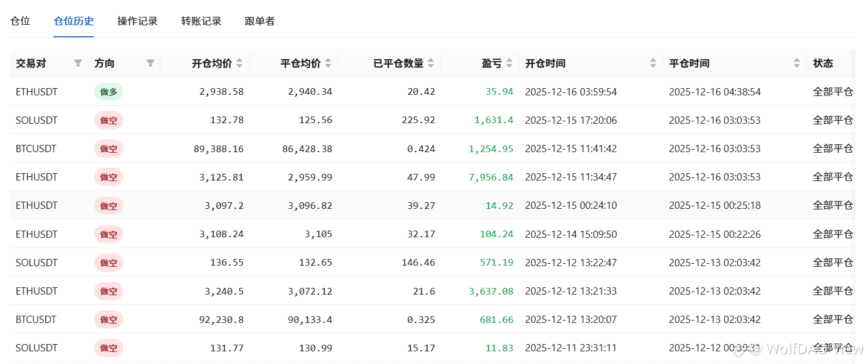Click the open time 2025-12-16 03:59:54
The height and width of the screenshot is (364, 868).
click(571, 92)
